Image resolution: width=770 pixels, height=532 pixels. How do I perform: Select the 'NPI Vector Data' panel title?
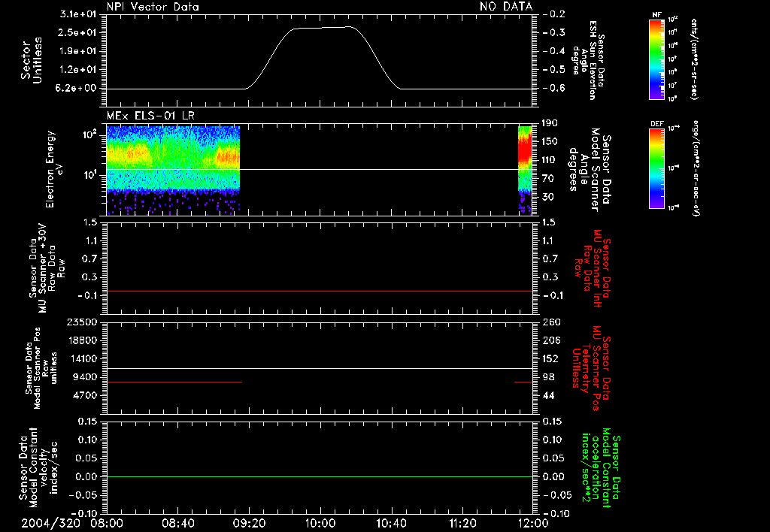click(153, 7)
